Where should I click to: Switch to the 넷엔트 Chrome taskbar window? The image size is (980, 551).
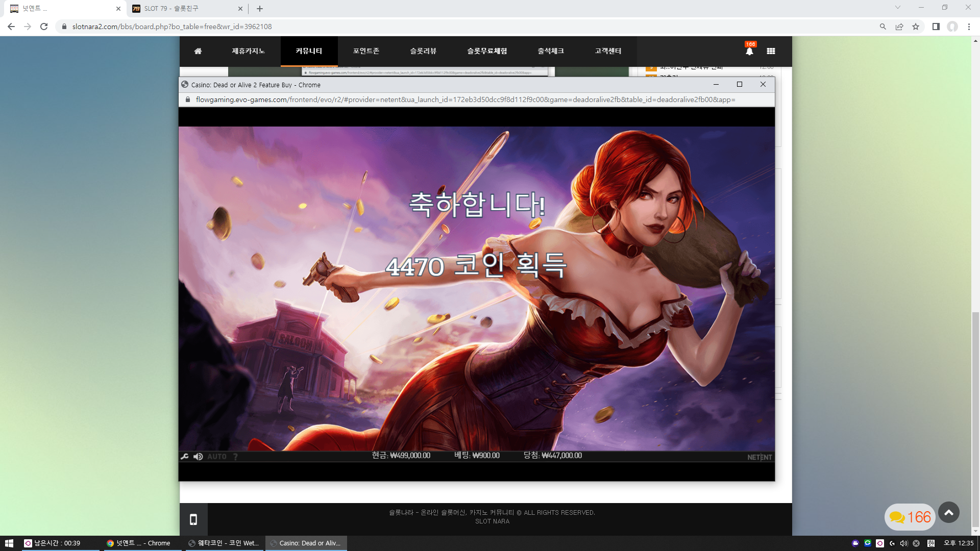(x=142, y=543)
